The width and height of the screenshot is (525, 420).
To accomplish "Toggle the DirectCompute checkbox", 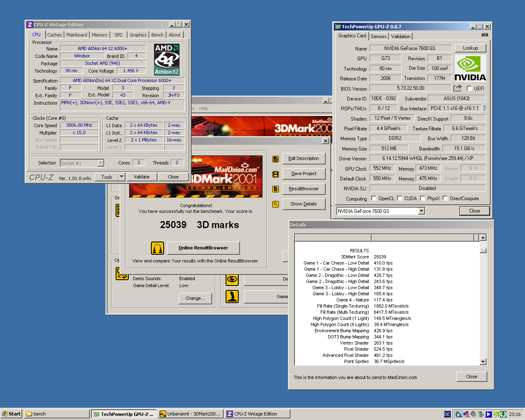I will point(445,199).
